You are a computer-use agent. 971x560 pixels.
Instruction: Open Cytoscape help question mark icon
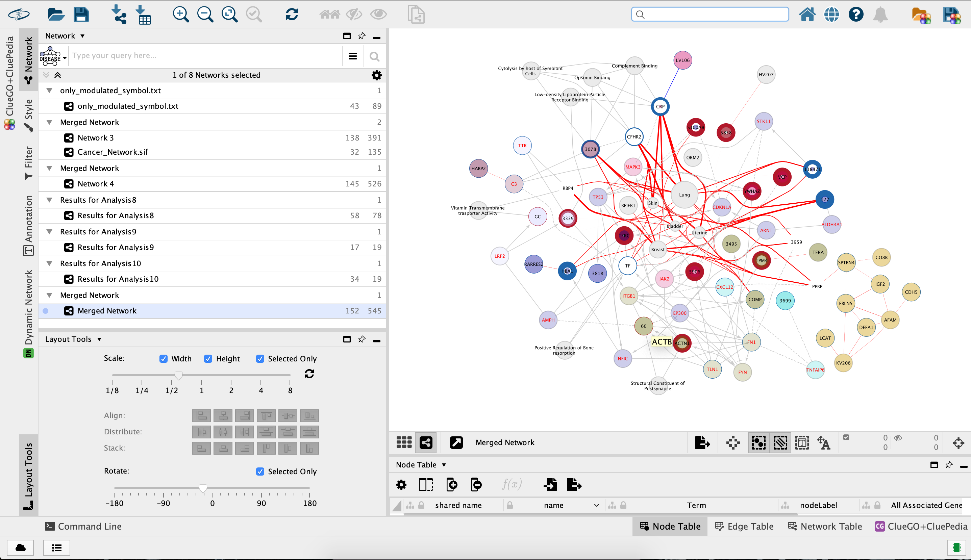pyautogui.click(x=856, y=15)
